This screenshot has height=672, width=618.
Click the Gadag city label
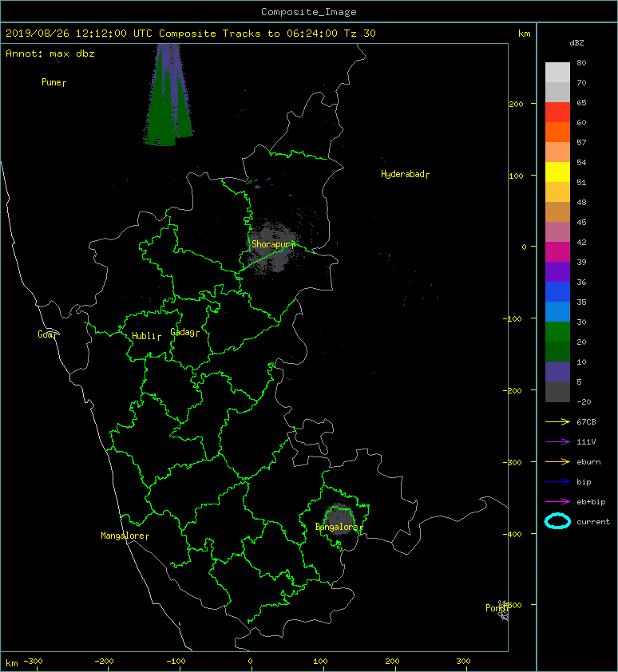tap(185, 332)
